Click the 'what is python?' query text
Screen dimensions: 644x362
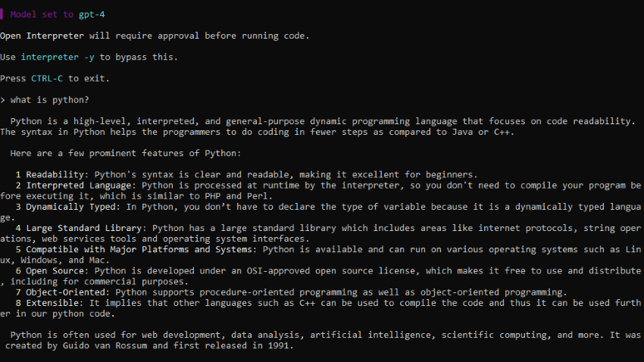coord(50,100)
